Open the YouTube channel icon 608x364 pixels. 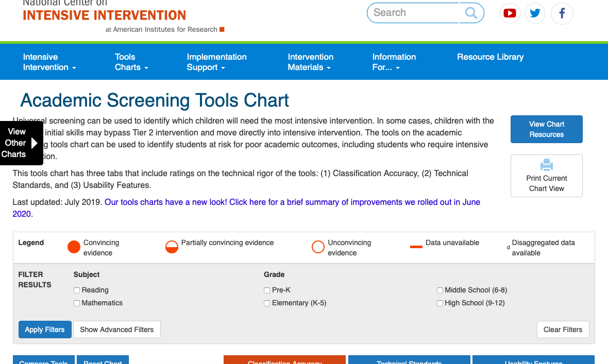510,13
